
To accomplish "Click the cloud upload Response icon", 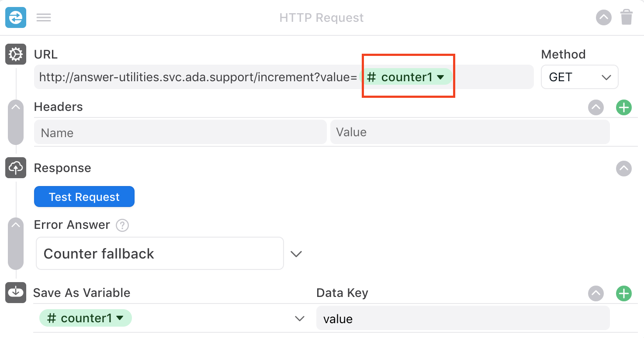I will point(16,168).
